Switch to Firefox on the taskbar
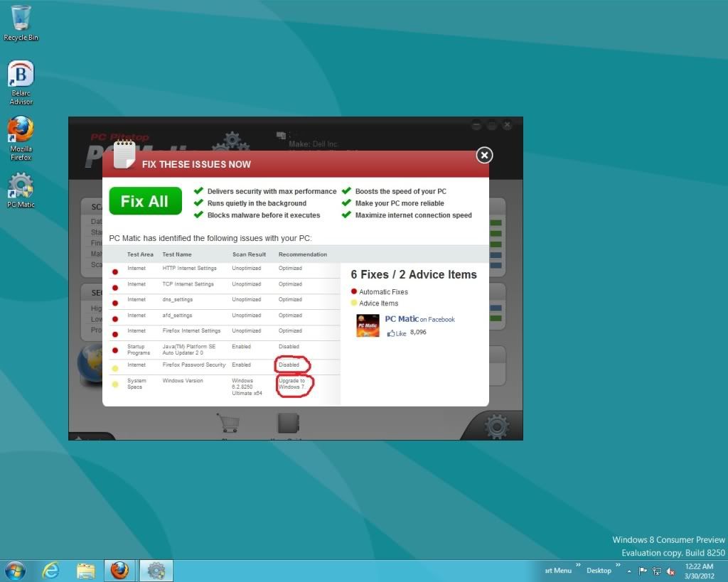Screen dimensions: 728x582 click(x=119, y=571)
